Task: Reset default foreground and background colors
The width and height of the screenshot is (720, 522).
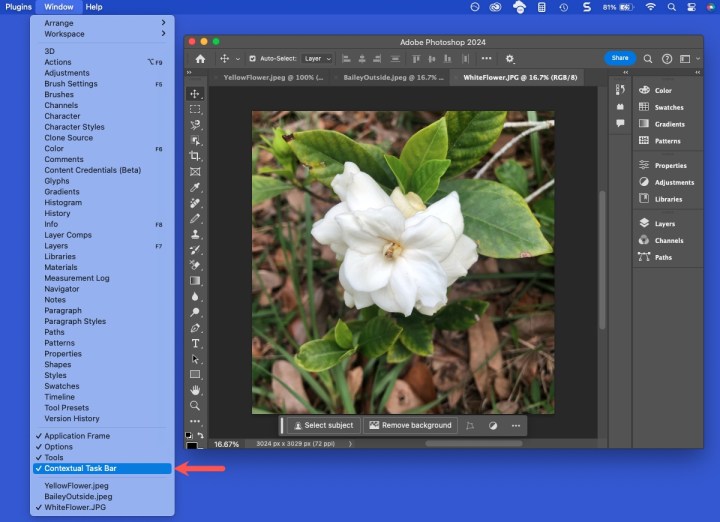Action: [x=188, y=435]
